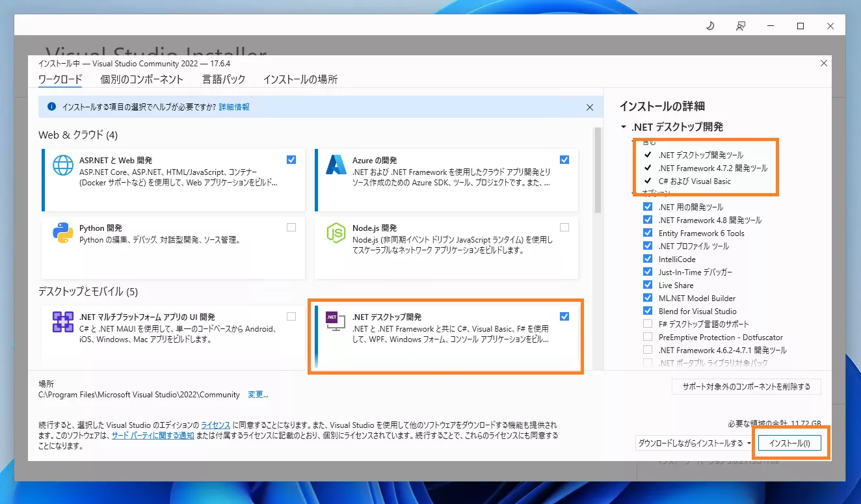Switch to 個別のコンポーネント tab

(x=142, y=79)
